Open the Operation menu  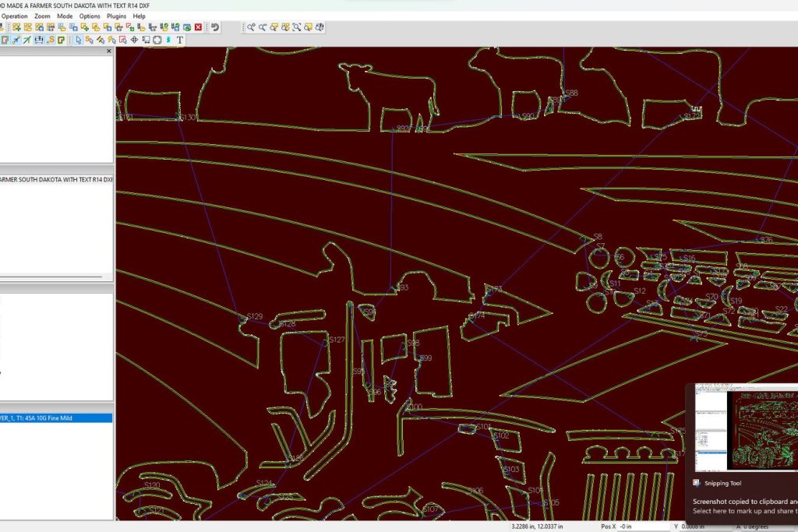[15, 16]
